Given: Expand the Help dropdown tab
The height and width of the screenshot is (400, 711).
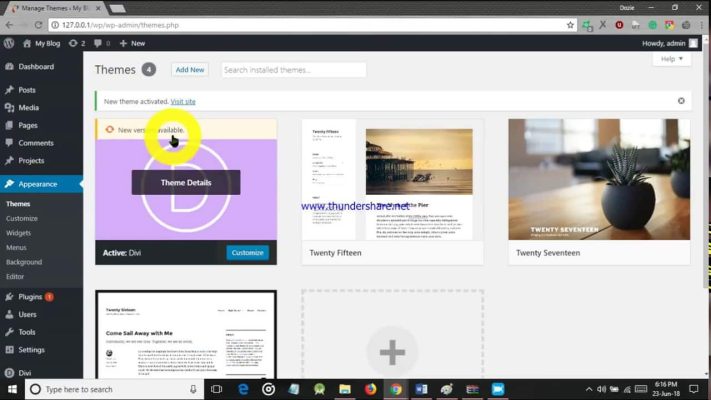Looking at the screenshot, I should point(672,59).
